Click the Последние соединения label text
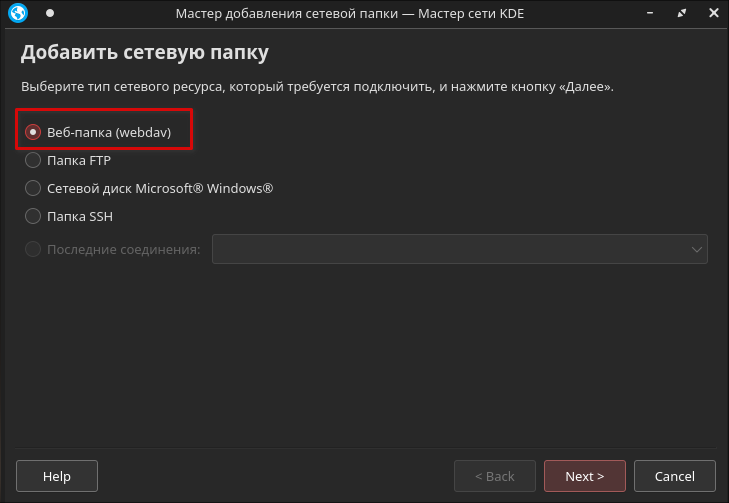Viewport: 729px width, 503px height. (x=124, y=249)
